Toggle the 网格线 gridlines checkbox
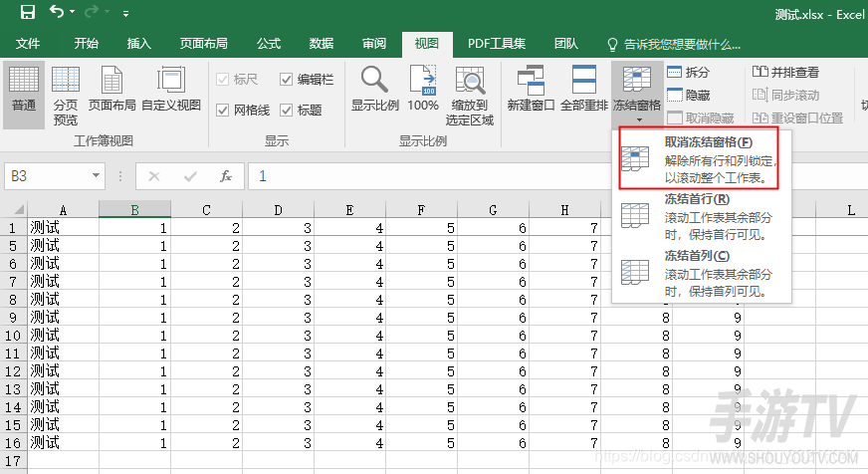The width and height of the screenshot is (868, 474). coord(243,111)
